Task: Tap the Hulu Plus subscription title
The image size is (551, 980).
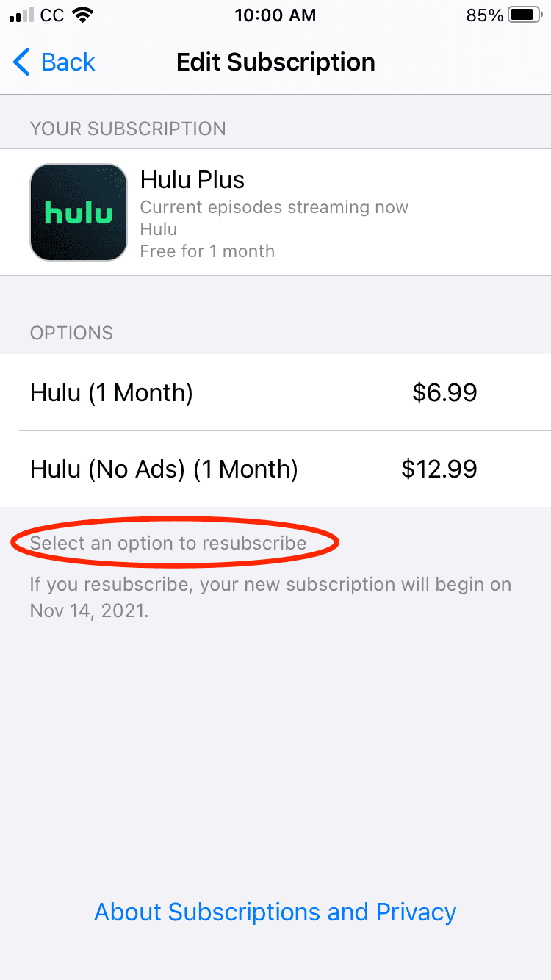Action: (192, 179)
